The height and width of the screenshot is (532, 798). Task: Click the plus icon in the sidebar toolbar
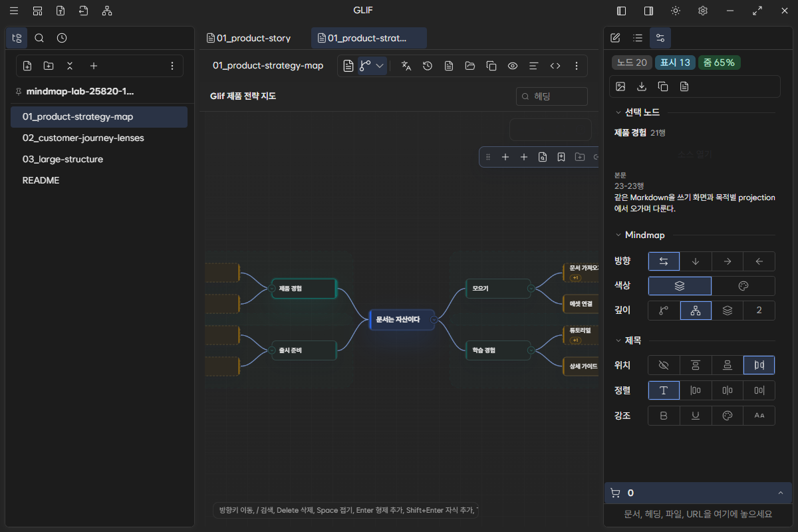[x=94, y=66]
